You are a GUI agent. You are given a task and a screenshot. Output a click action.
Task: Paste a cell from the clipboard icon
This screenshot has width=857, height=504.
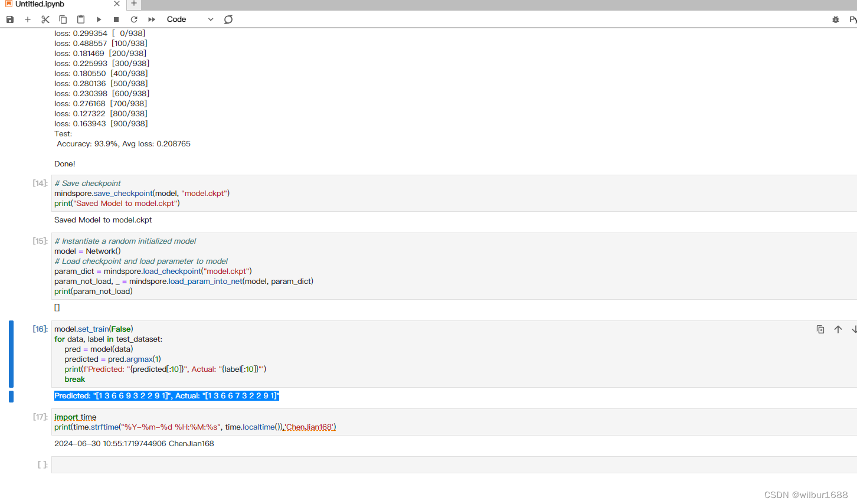[81, 19]
